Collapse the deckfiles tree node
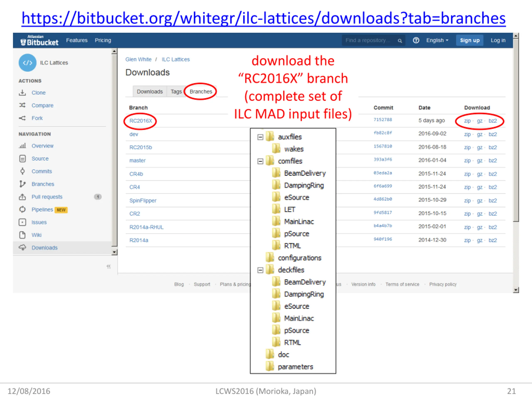 (x=260, y=270)
